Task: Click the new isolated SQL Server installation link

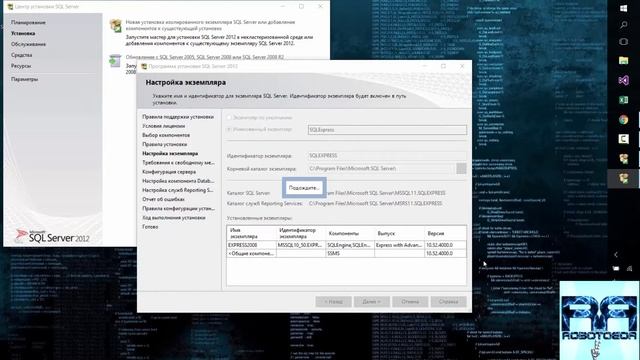Action: [210, 25]
